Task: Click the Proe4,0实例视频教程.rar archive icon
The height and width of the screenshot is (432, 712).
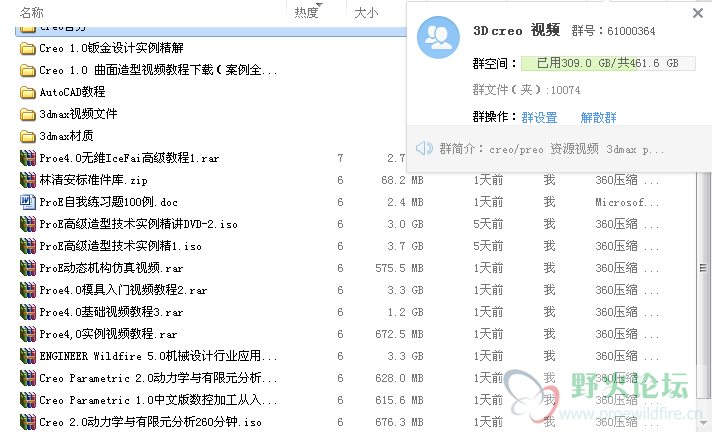Action: (28, 334)
